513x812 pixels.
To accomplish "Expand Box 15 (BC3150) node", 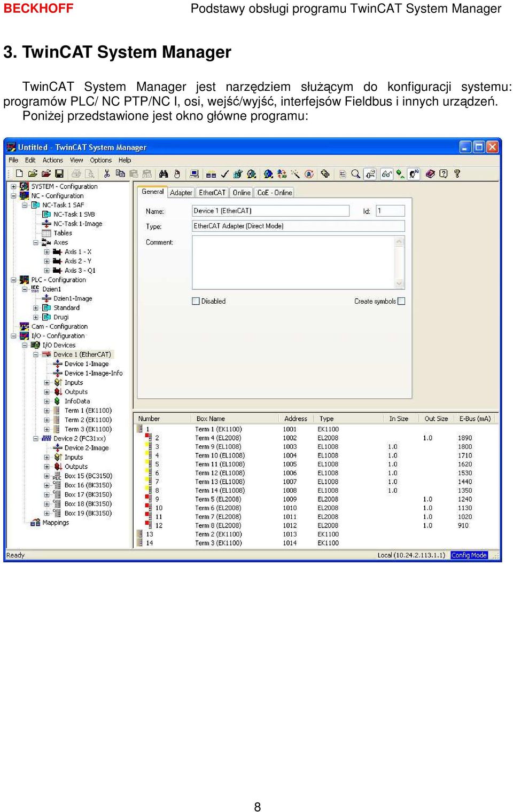I will [47, 476].
